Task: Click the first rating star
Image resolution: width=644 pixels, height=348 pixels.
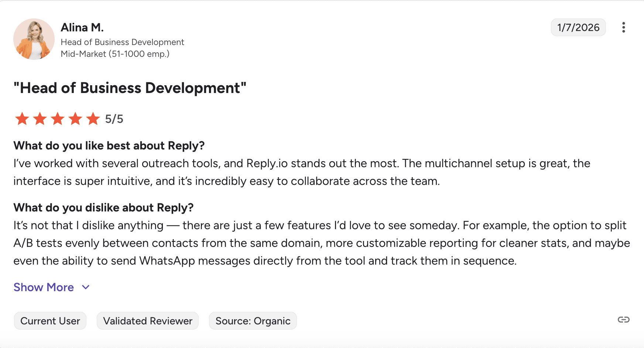Action: coord(22,119)
